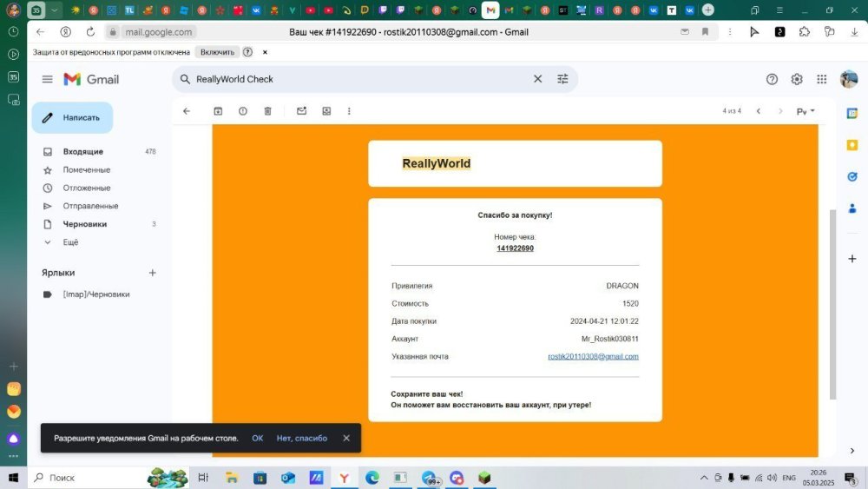This screenshot has width=868, height=489.
Task: Click Включить protection button
Action: (x=217, y=52)
